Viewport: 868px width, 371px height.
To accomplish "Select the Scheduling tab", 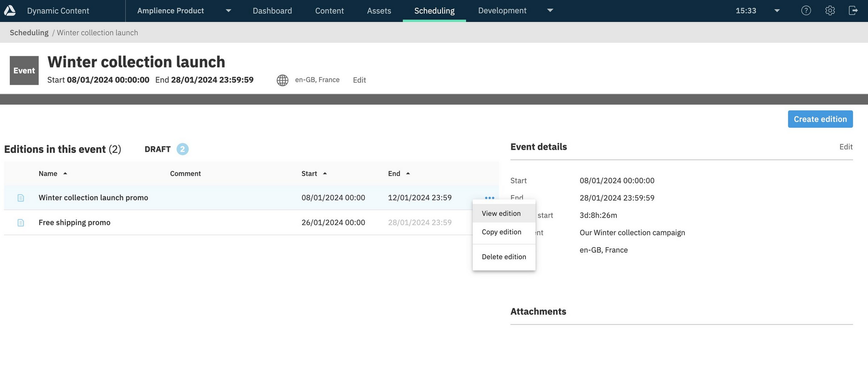I will point(434,11).
